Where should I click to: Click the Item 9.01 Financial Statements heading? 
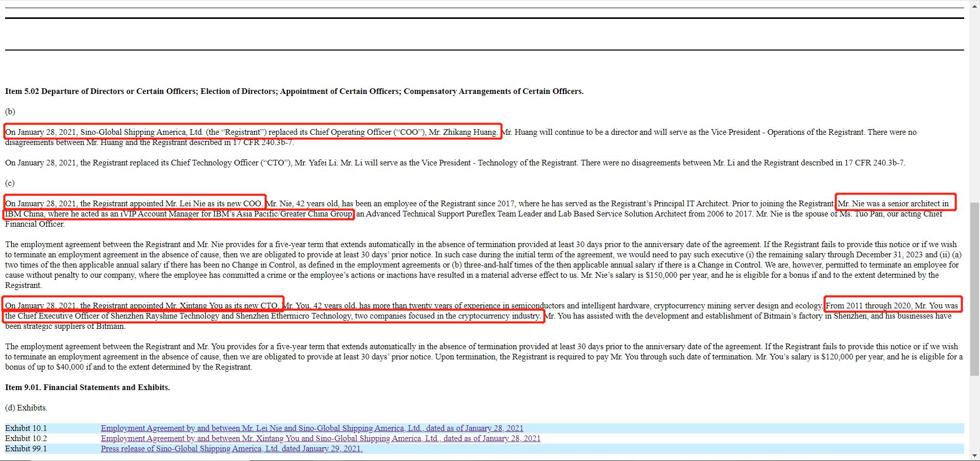tap(87, 387)
